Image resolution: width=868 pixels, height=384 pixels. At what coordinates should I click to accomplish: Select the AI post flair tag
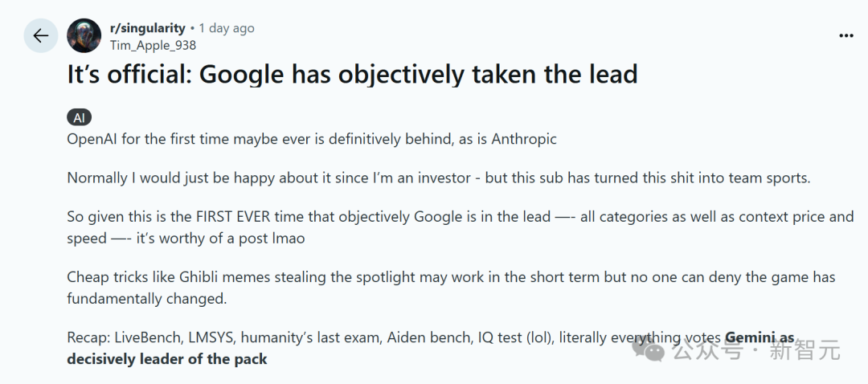click(x=79, y=118)
